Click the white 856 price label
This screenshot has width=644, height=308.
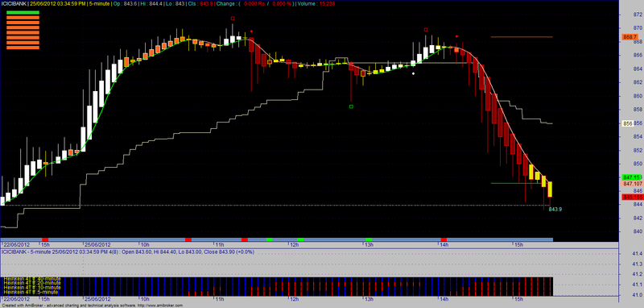coord(627,123)
